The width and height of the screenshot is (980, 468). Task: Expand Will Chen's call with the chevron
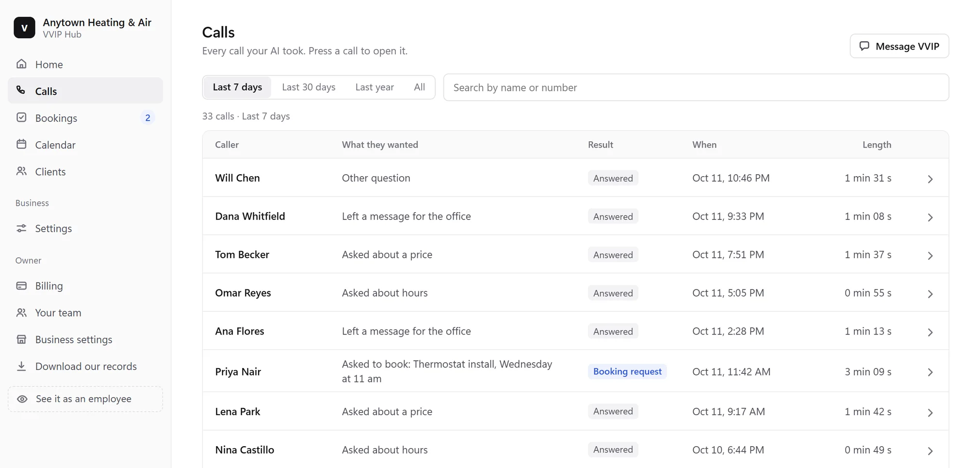point(930,179)
